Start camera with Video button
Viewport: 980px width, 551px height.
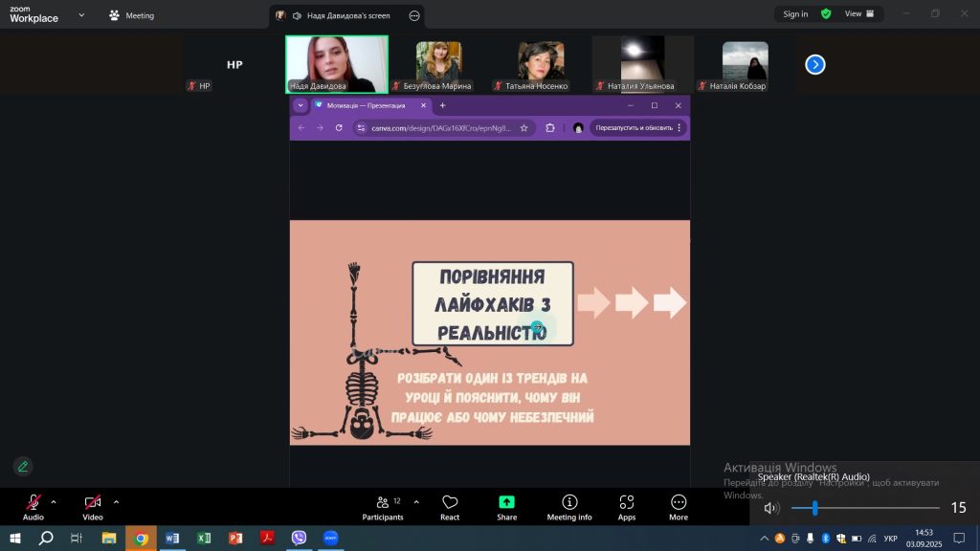pos(93,507)
